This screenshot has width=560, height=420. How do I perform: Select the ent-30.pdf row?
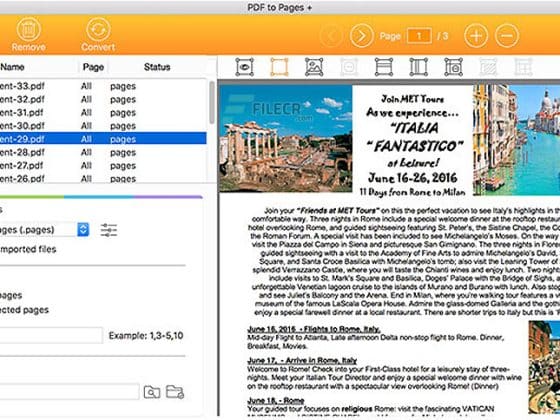click(x=103, y=126)
